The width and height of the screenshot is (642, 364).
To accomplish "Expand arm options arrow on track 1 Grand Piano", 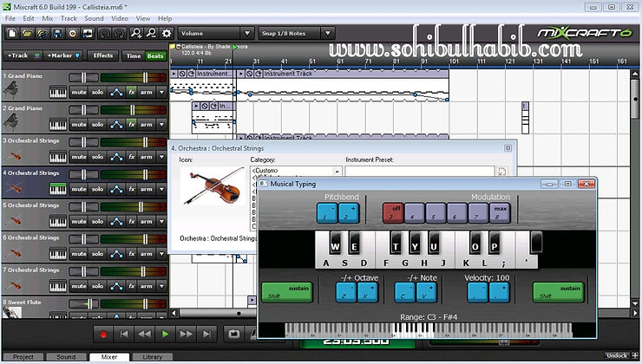I will [x=161, y=92].
